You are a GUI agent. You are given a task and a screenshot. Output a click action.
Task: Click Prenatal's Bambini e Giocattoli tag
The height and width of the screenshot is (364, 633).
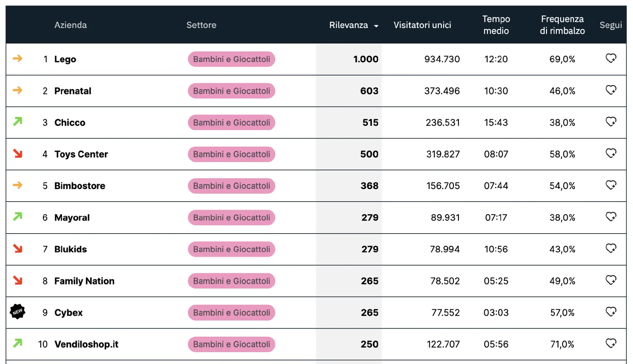(x=231, y=91)
